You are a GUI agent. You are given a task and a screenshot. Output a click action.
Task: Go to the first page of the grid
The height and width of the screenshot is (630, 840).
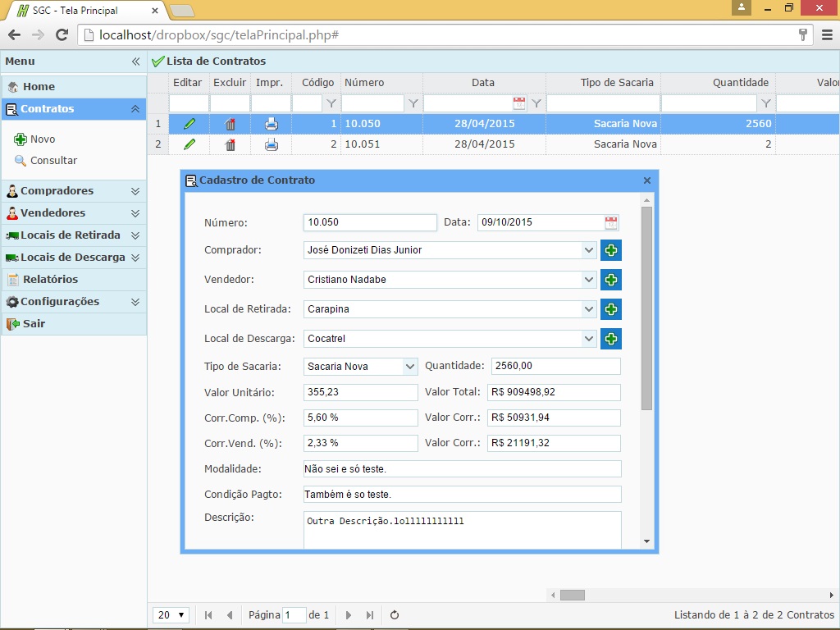(208, 615)
